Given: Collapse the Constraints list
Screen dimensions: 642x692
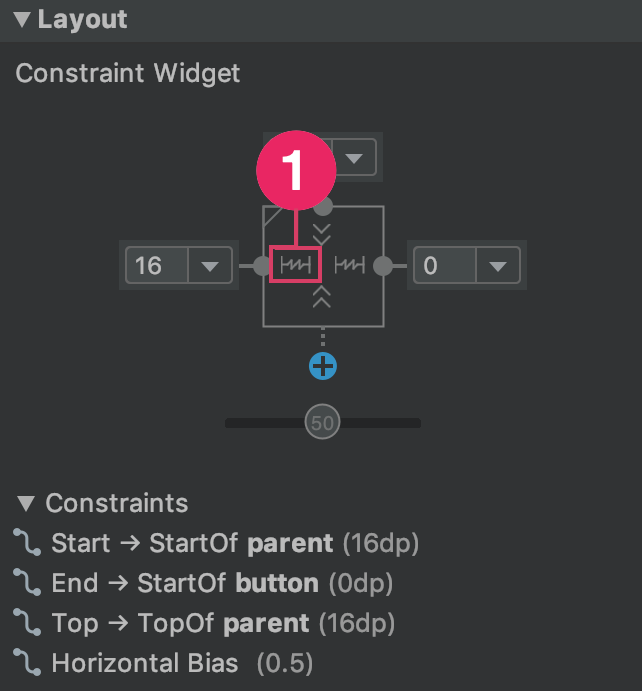Looking at the screenshot, I should coord(26,504).
